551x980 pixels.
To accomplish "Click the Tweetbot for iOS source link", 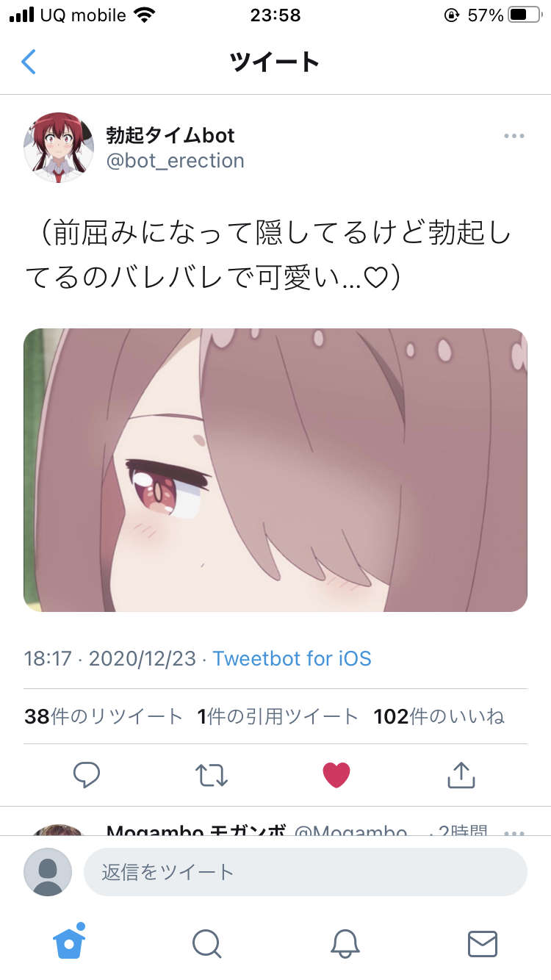I will coord(292,657).
